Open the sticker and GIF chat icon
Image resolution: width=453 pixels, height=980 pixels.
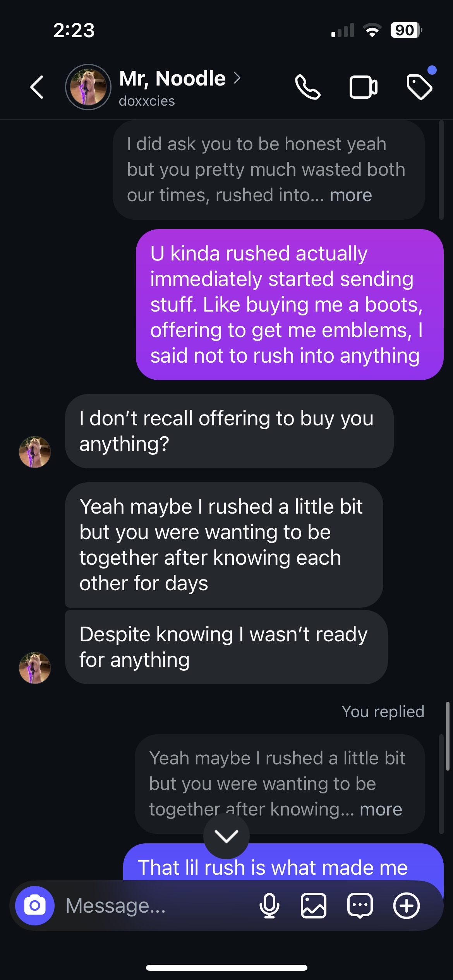(360, 906)
